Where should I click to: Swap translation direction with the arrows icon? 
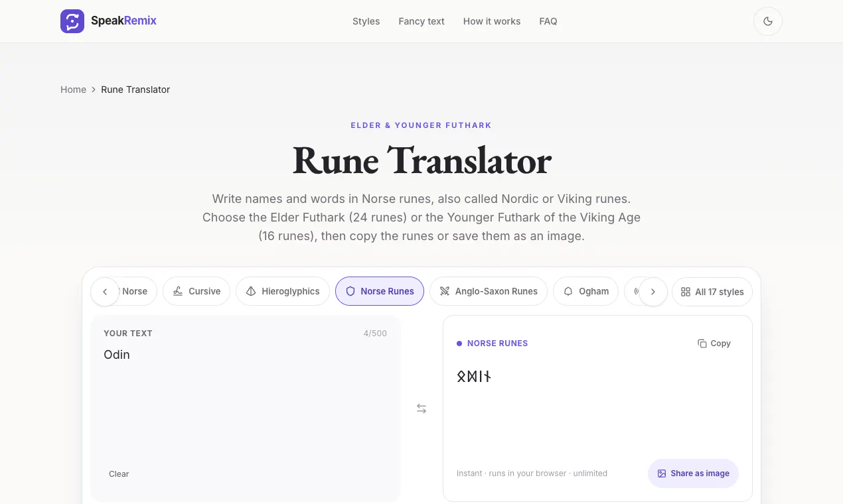pyautogui.click(x=421, y=409)
